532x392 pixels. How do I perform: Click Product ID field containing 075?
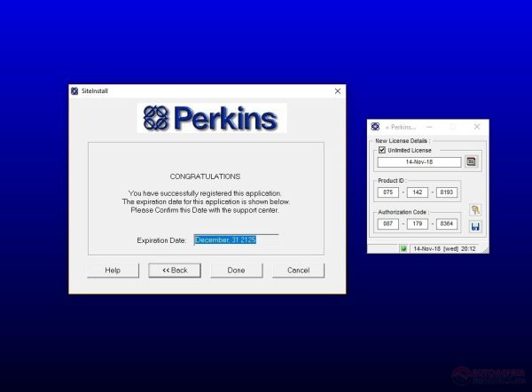point(387,192)
